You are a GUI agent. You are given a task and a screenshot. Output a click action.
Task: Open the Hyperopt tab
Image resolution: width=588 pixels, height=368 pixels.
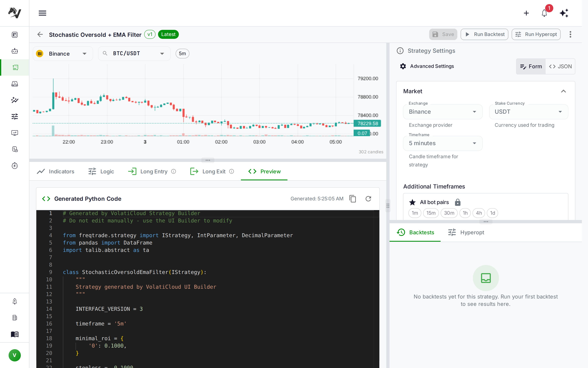466,232
